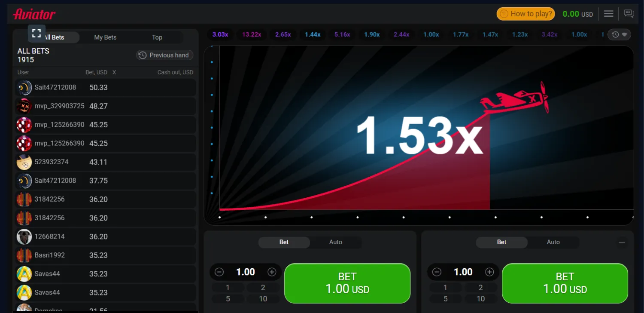Click the Aviator logo
This screenshot has height=313, width=644.
[34, 14]
